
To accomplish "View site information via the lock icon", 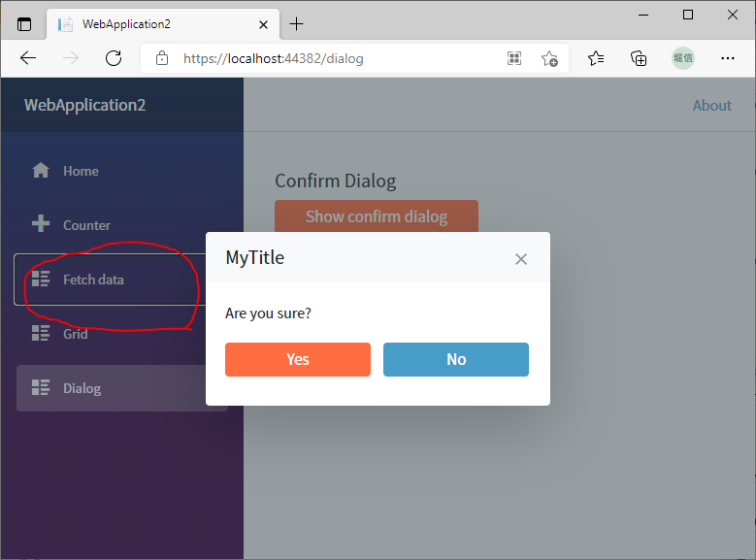I will point(162,58).
